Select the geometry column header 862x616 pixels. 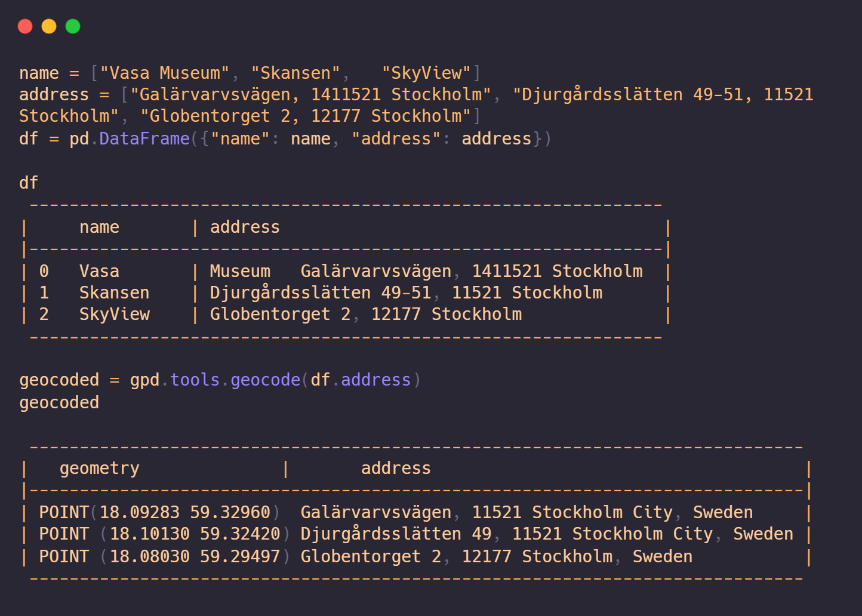click(99, 468)
